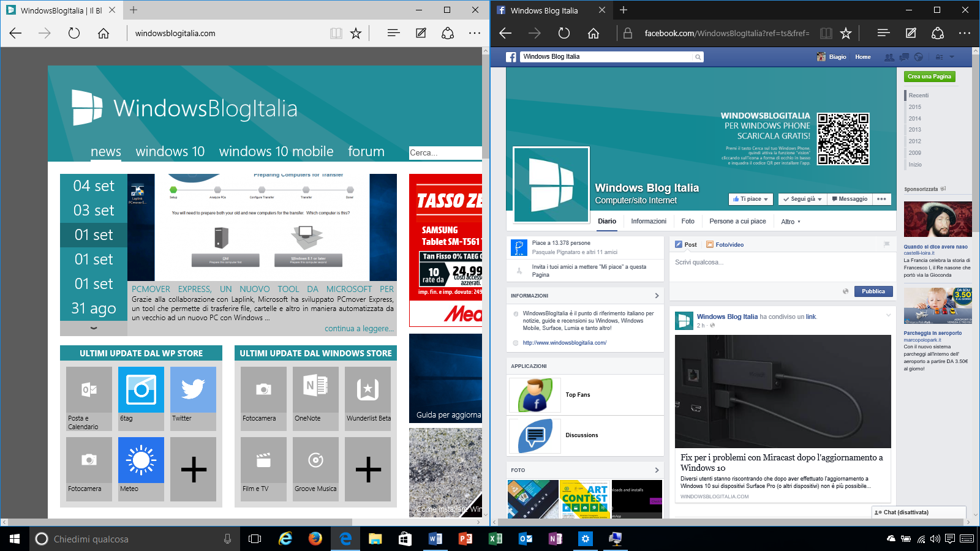Open page options ellipsis button

pos(881,199)
